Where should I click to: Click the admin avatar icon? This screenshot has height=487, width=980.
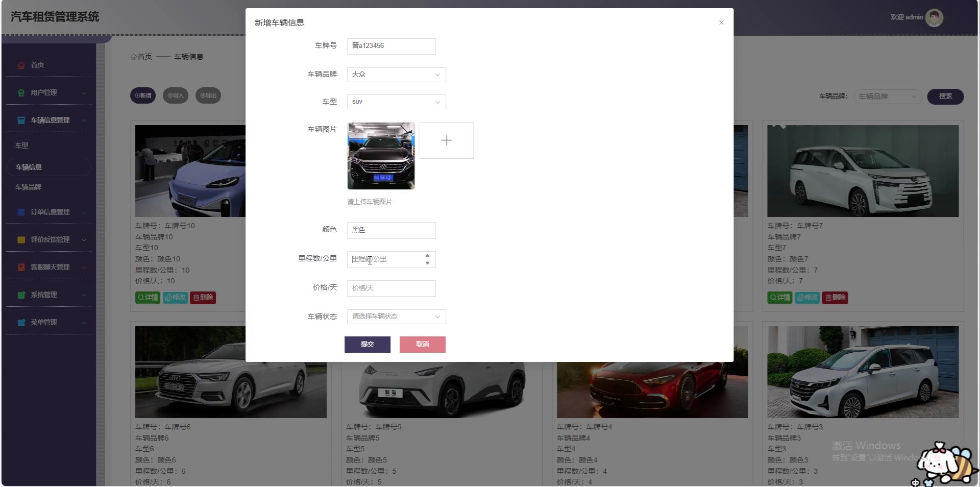935,18
